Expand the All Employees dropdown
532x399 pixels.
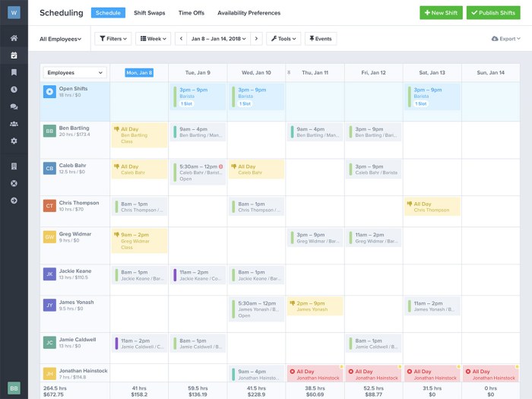(61, 39)
